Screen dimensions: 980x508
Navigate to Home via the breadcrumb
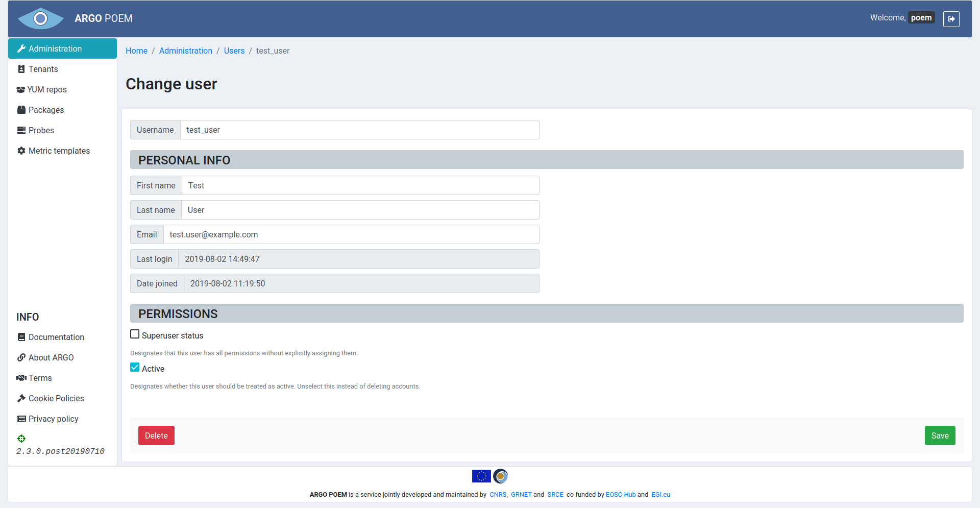tap(136, 51)
